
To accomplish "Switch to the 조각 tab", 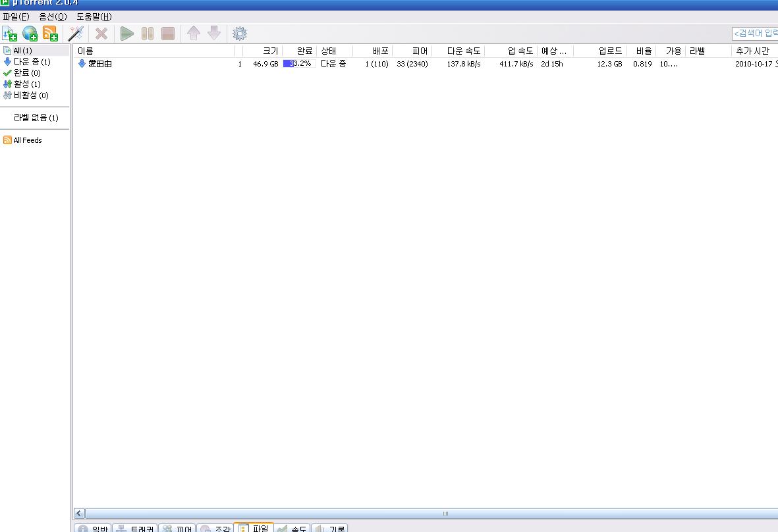I will [215, 528].
